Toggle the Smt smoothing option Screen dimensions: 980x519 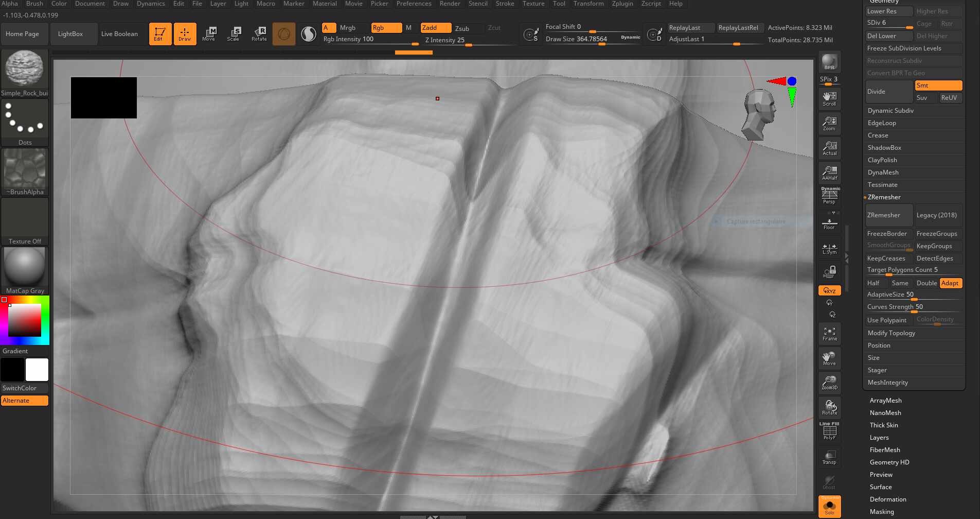coord(938,85)
